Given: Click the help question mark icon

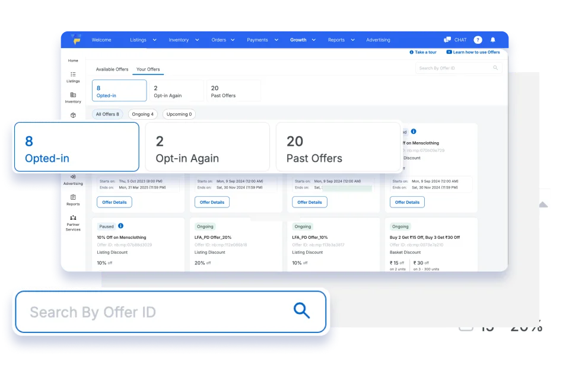Looking at the screenshot, I should 478,40.
